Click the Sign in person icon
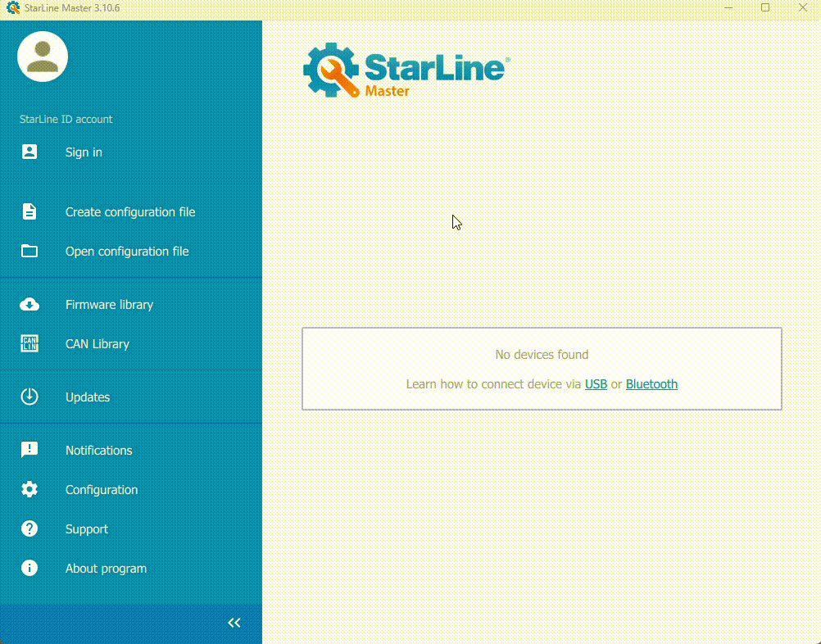The height and width of the screenshot is (644, 821). (29, 152)
